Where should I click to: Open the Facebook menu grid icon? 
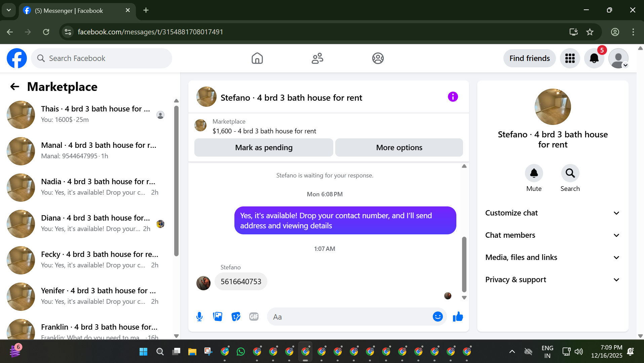[x=570, y=58]
